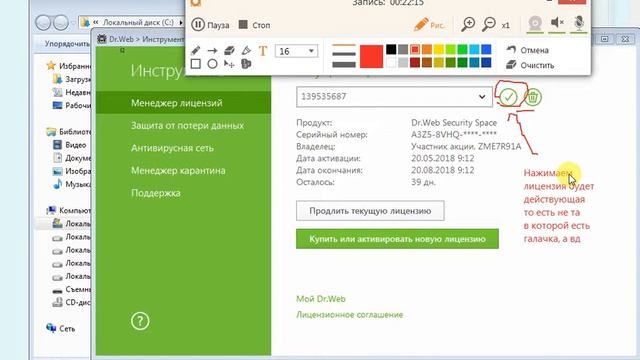Image resolution: width=640 pixels, height=360 pixels.
Task: Select the arrow drawing tool
Action: pyautogui.click(x=212, y=51)
